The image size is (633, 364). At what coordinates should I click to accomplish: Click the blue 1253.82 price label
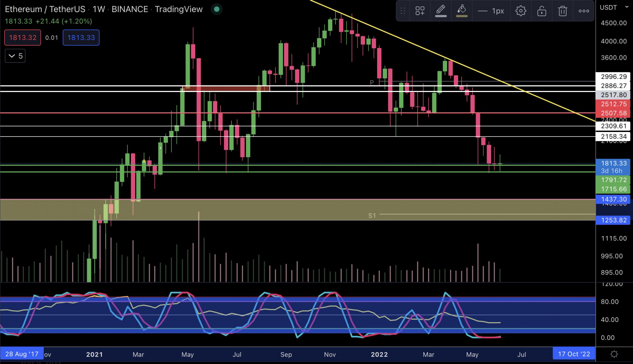tap(614, 220)
